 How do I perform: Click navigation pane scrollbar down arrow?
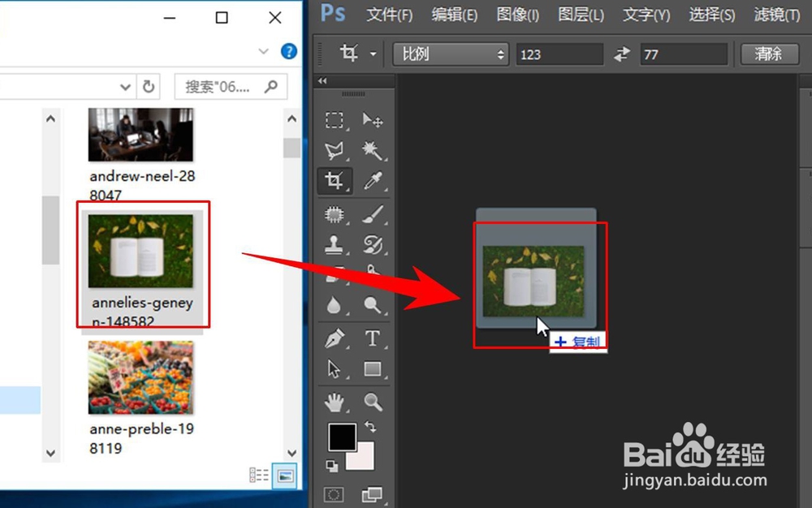coord(50,453)
